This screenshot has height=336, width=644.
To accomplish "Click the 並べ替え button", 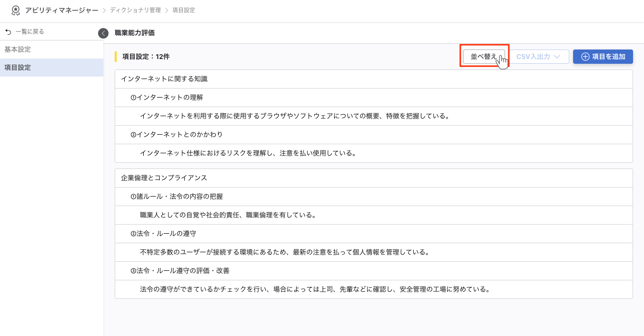I will 484,57.
